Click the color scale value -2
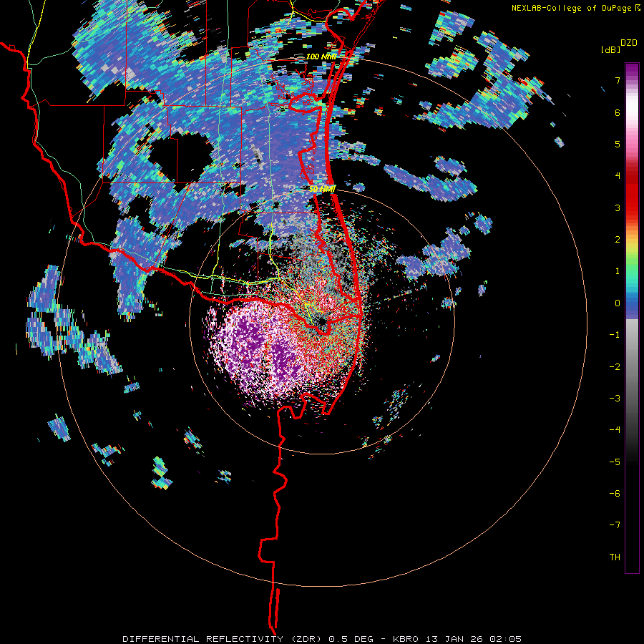 point(615,367)
